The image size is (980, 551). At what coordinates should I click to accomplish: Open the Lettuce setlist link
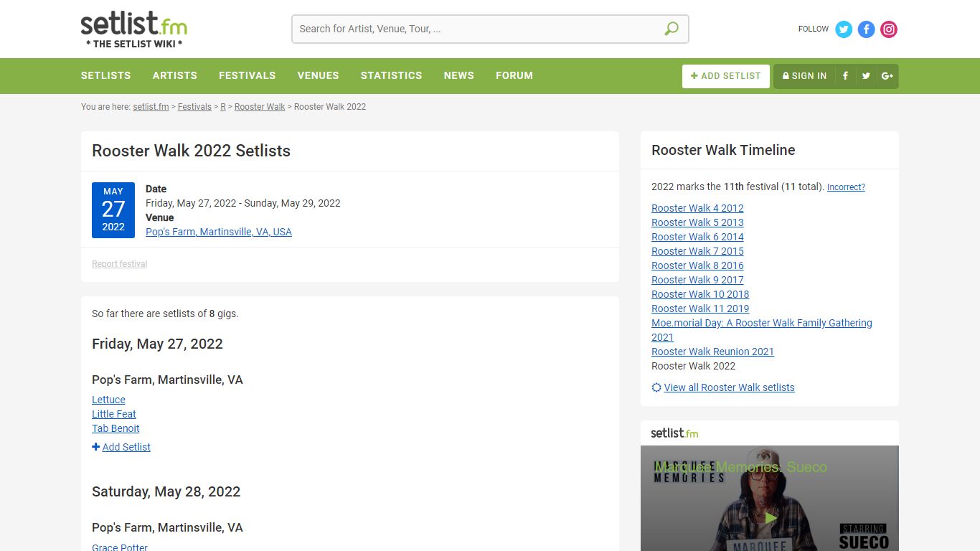108,400
